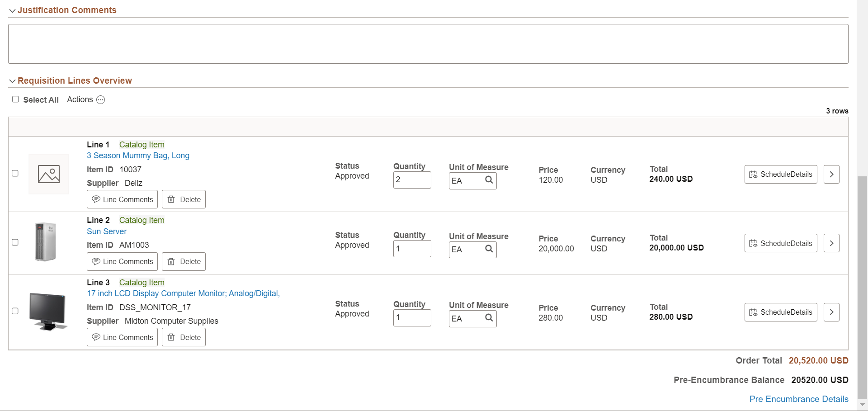Select the checkbox beside Line 3

[x=15, y=311]
